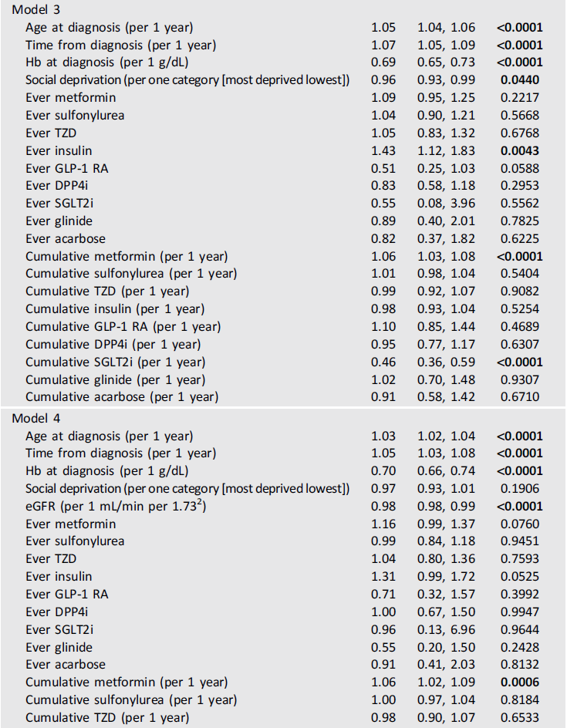This screenshot has width=567, height=728.
Task: Click the p-value 0.9307
Action: 521,380
